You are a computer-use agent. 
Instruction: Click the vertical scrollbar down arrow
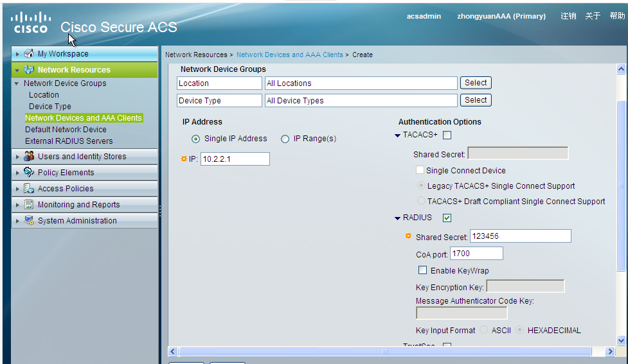(621, 341)
